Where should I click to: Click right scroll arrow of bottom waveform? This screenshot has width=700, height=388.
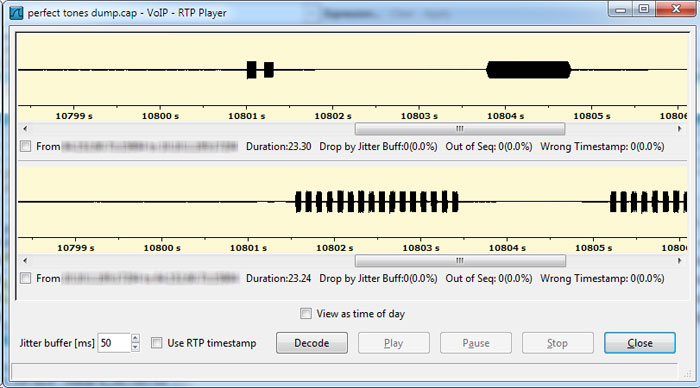[679, 260]
